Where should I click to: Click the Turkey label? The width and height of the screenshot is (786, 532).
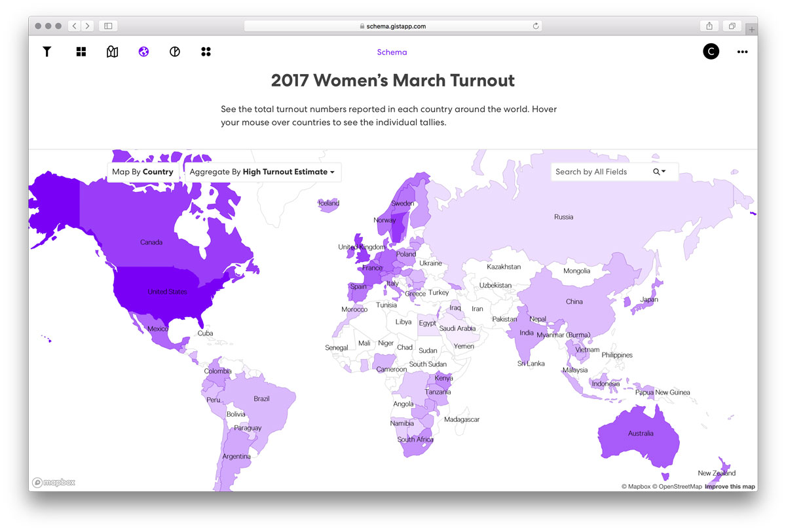[439, 292]
